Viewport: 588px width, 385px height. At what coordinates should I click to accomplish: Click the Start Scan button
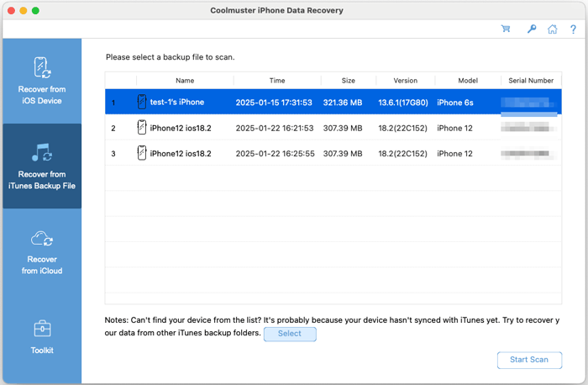529,360
